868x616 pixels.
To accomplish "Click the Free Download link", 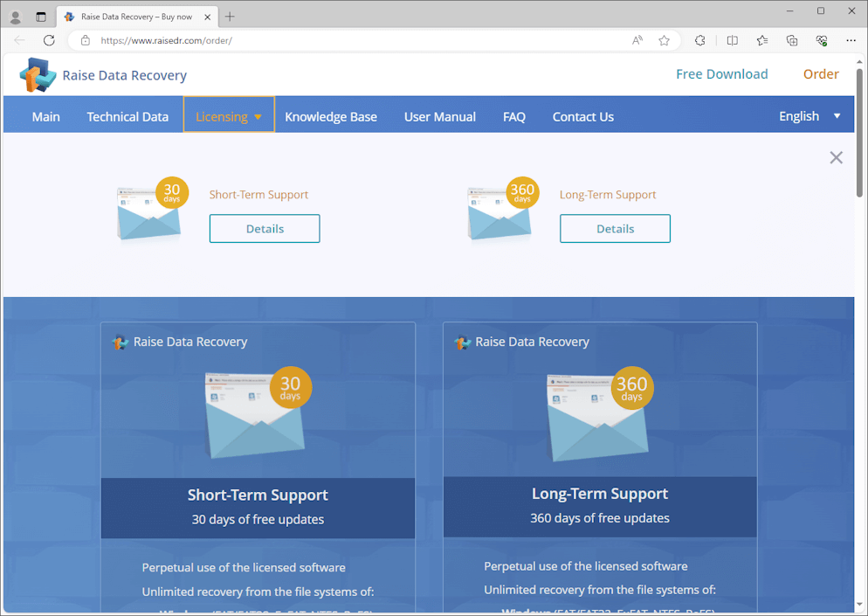I will (x=722, y=74).
